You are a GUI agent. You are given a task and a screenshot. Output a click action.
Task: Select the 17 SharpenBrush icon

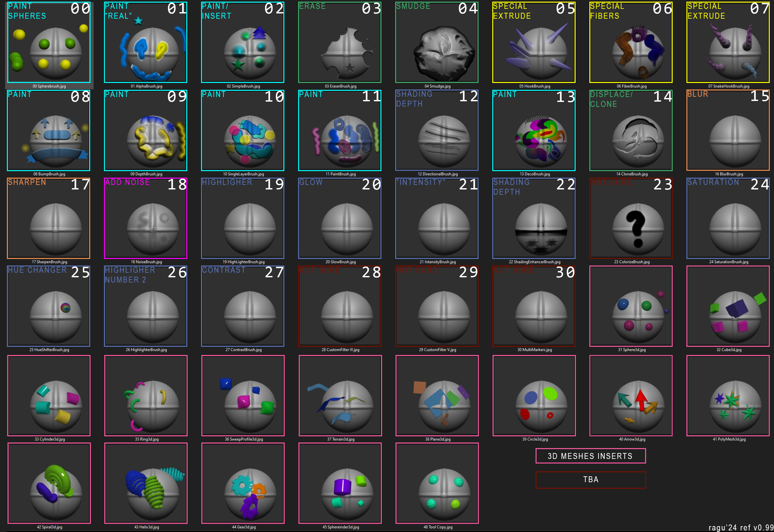click(49, 218)
